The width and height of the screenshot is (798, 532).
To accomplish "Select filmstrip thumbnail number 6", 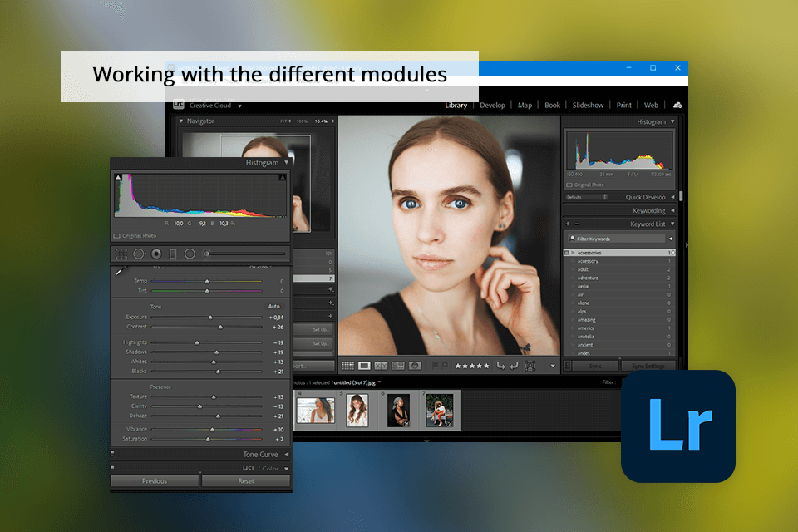I will click(398, 411).
